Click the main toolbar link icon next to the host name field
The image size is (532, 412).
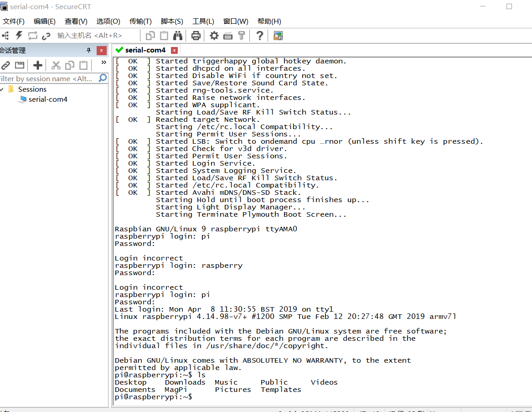(x=46, y=36)
